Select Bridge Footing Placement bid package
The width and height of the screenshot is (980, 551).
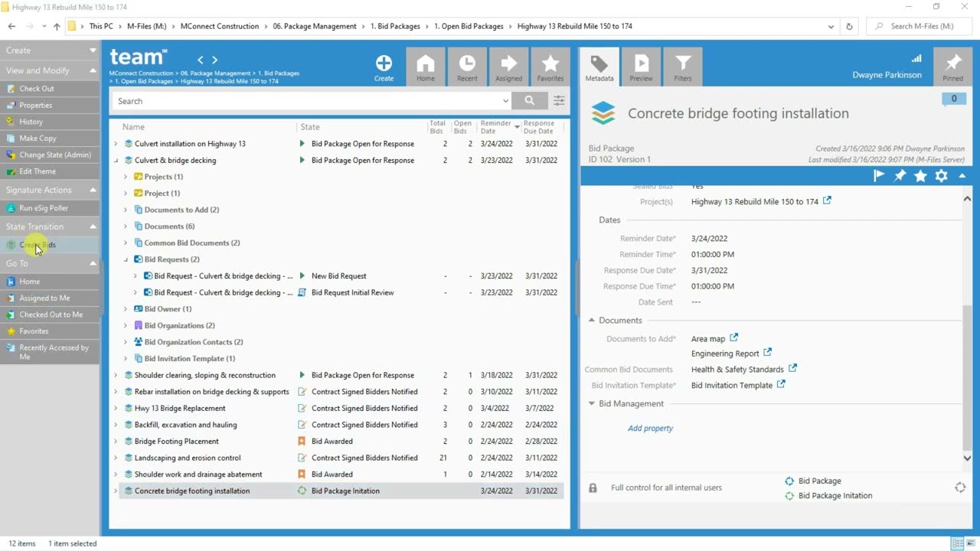click(177, 442)
